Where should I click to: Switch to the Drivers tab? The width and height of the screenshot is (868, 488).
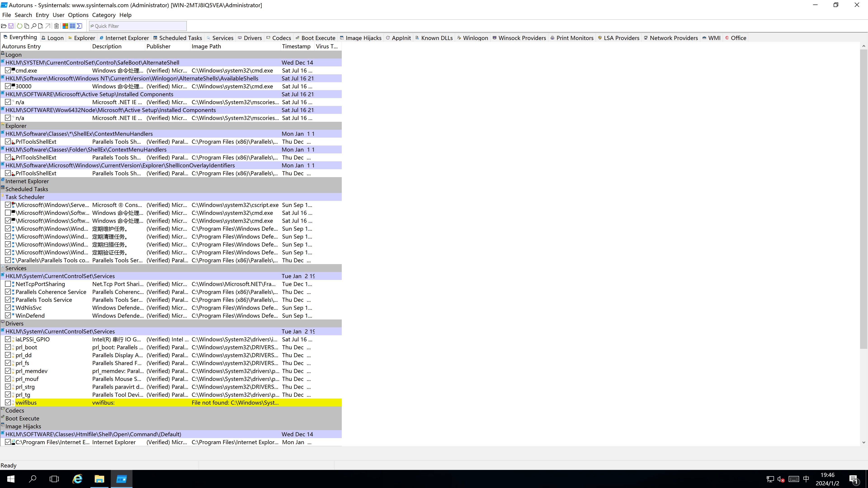click(x=250, y=38)
